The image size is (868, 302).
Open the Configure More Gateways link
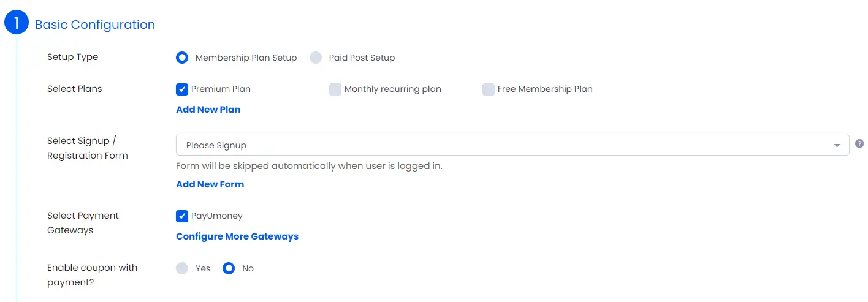237,236
